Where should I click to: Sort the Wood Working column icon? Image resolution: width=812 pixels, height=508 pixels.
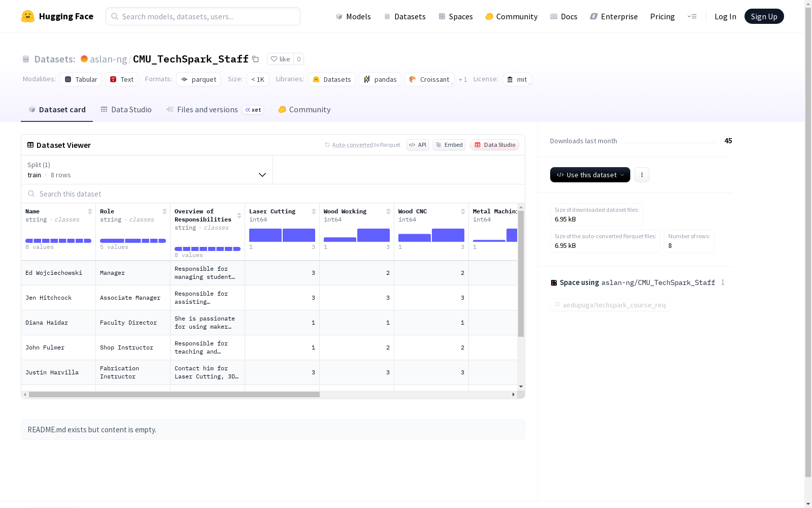(x=388, y=211)
